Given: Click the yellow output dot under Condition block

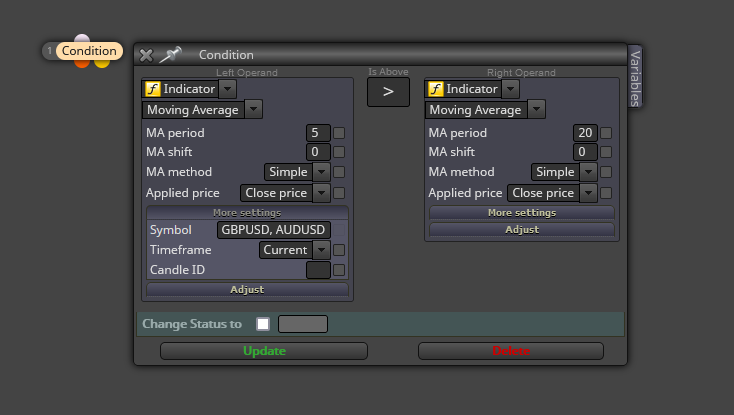Looking at the screenshot, I should coord(102,64).
